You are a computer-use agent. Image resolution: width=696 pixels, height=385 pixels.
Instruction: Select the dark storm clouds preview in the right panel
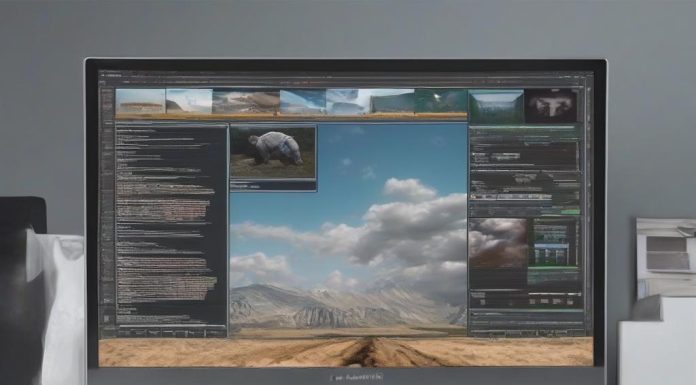(498, 243)
